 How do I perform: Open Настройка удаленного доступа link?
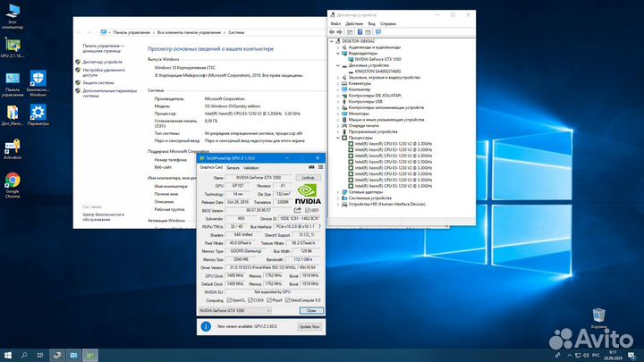(x=104, y=72)
